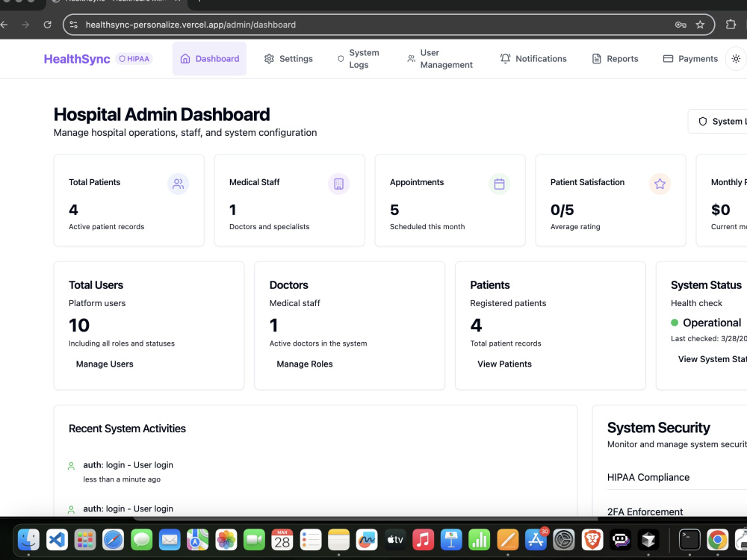Open Reminders from the dock
747x560 pixels.
click(311, 540)
